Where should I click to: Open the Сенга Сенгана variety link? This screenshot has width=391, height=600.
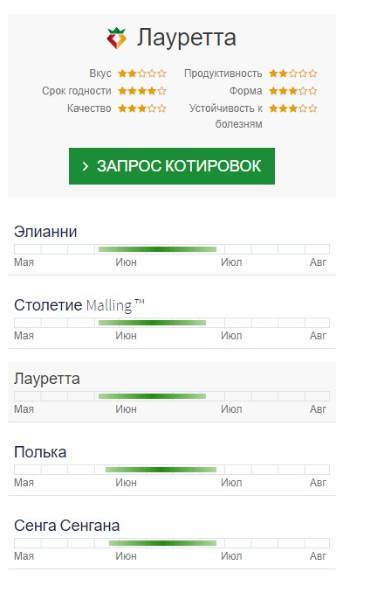tap(67, 526)
